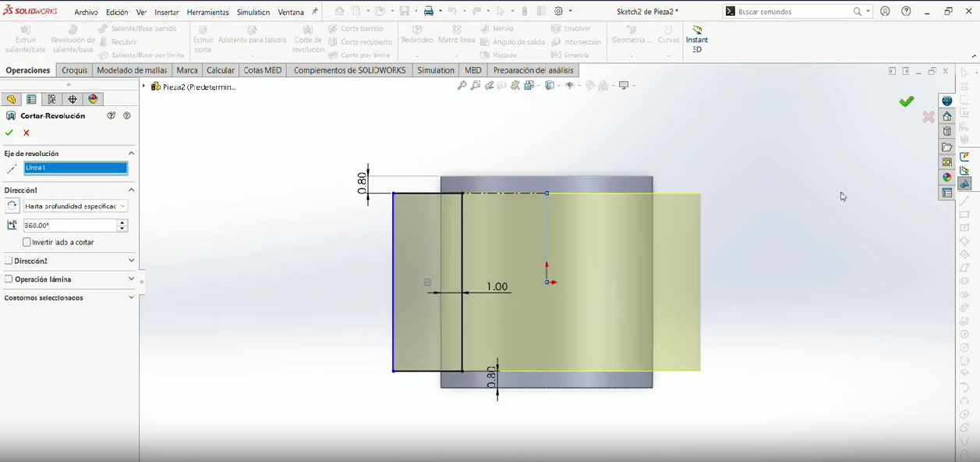Screen dimensions: 980x462
Task: Increase angle with the stepper up arrow
Action: tap(122, 222)
